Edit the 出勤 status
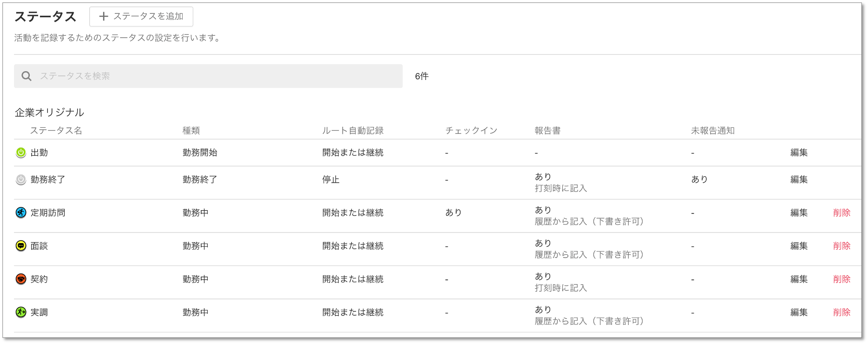Image resolution: width=868 pixels, height=344 pixels. click(799, 152)
